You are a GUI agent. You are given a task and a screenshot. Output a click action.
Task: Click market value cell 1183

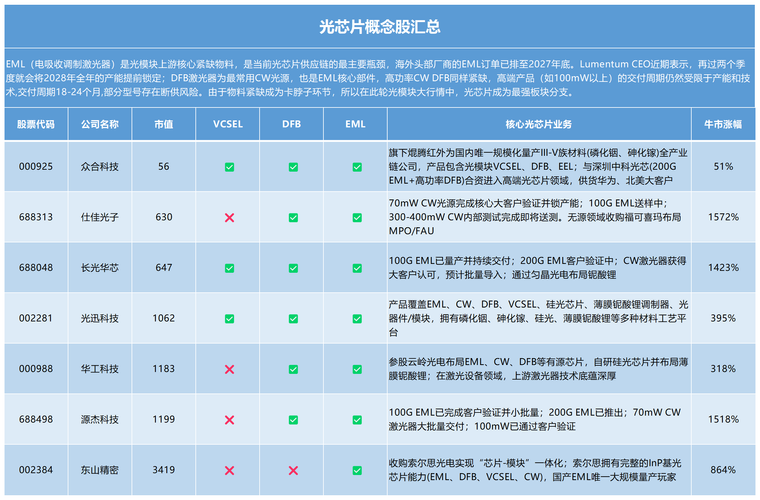[164, 369]
